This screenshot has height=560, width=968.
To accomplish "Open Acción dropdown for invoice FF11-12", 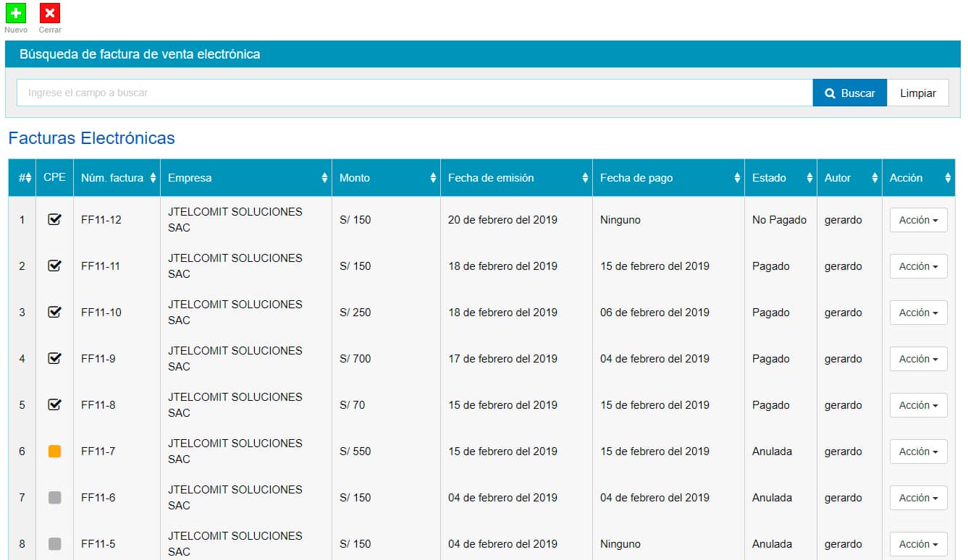I will (x=918, y=220).
